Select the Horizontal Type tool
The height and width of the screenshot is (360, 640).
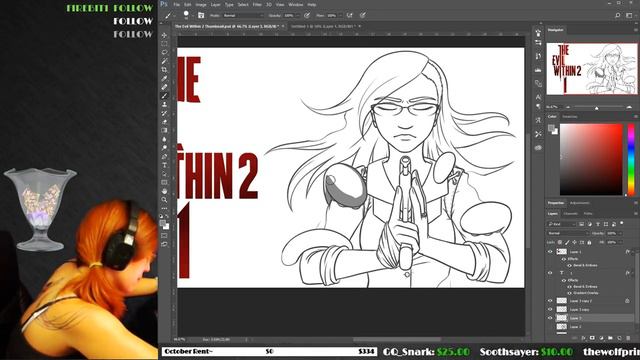click(x=164, y=165)
